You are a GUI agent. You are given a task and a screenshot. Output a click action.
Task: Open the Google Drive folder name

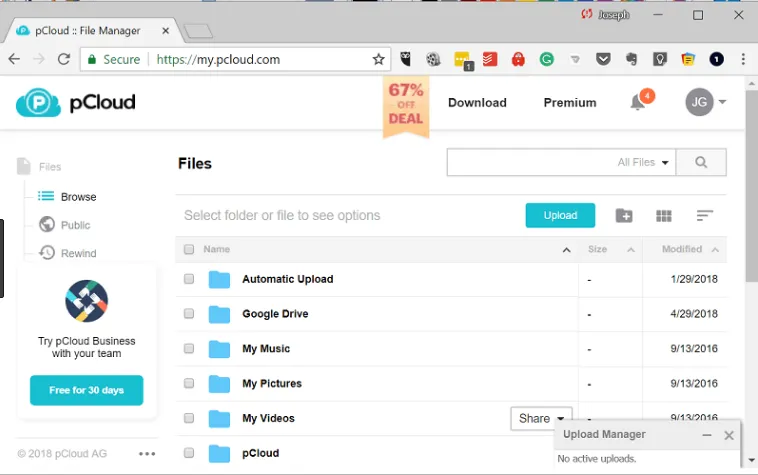[x=275, y=314]
